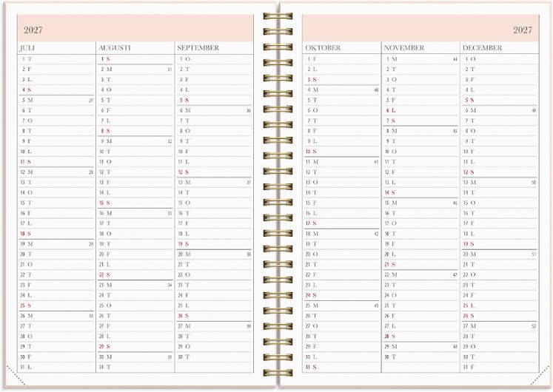Click the 2027 year label on right page
Screen dimensions: 553x392
click(x=522, y=30)
